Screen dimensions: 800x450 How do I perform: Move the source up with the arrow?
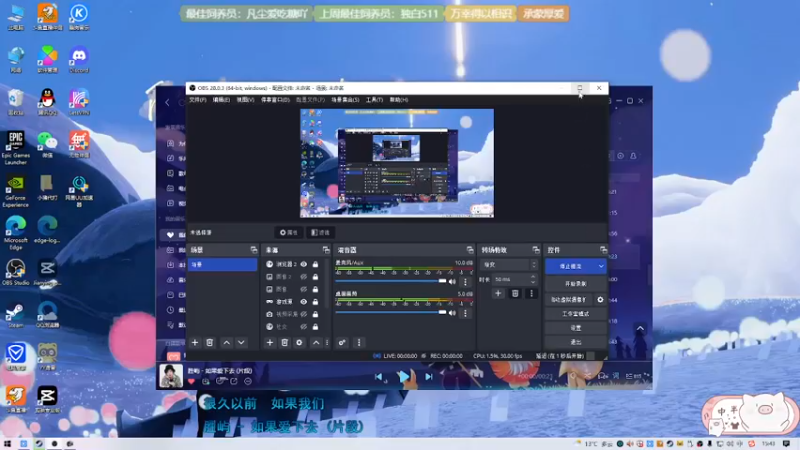316,343
